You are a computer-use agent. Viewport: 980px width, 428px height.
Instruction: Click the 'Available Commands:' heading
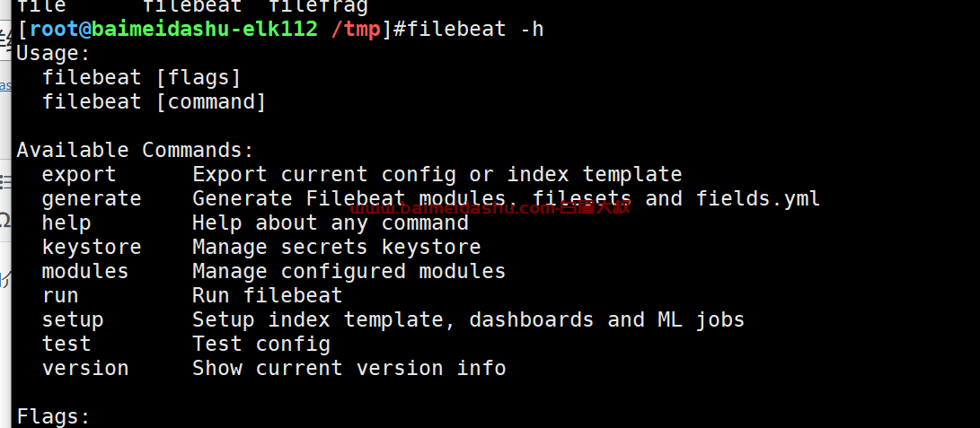(135, 151)
